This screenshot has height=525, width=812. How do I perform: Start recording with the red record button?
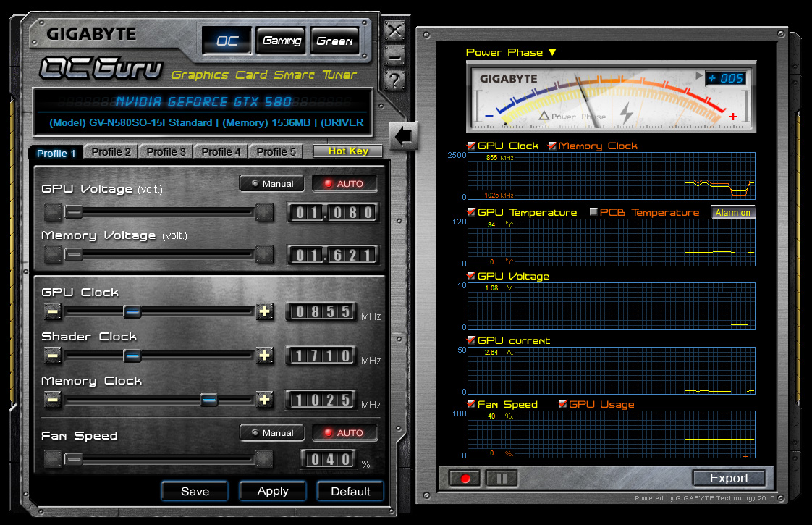coord(465,479)
